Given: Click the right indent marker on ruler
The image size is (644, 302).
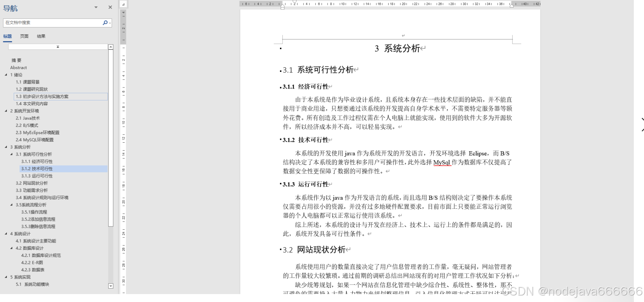Looking at the screenshot, I should coord(512,5).
